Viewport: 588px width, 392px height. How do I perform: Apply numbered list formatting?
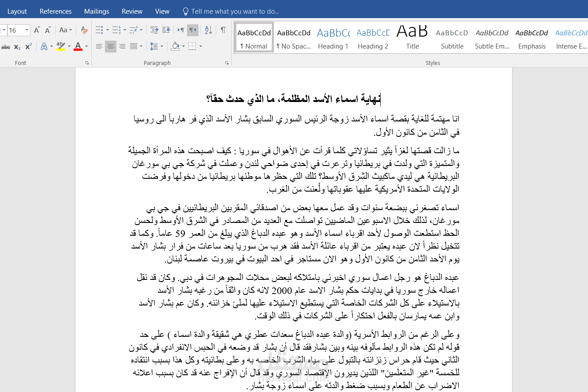pyautogui.click(x=116, y=30)
